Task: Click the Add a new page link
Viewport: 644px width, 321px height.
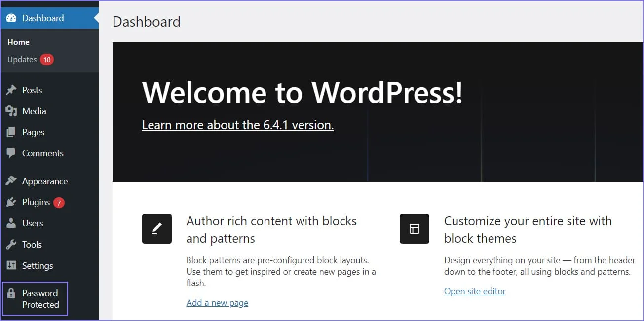Action: coord(217,302)
